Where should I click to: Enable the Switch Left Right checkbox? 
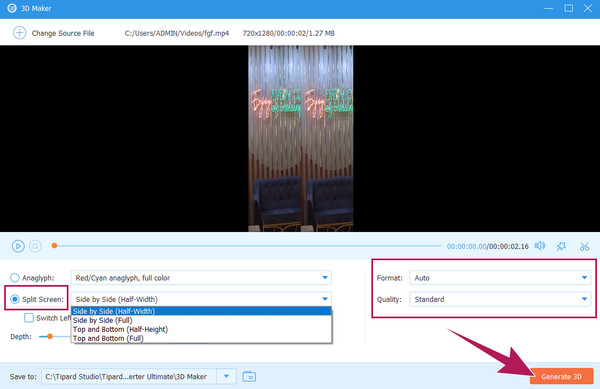pos(29,318)
